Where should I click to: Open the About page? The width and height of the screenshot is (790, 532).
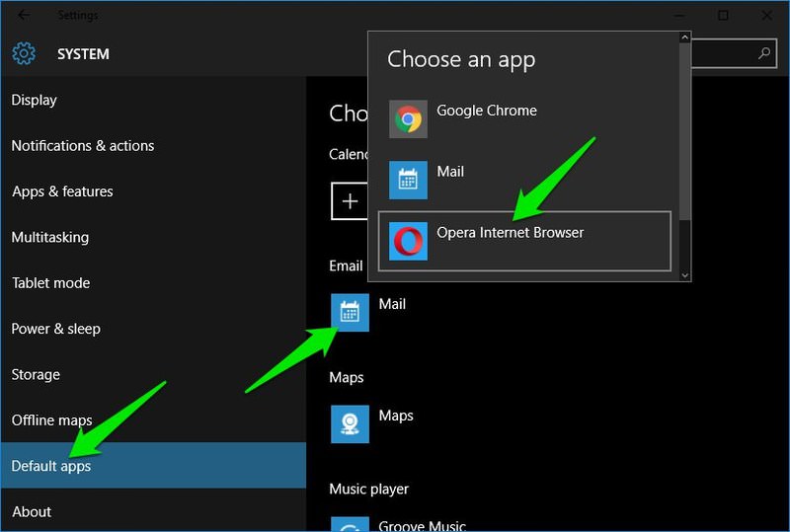[x=153, y=511]
